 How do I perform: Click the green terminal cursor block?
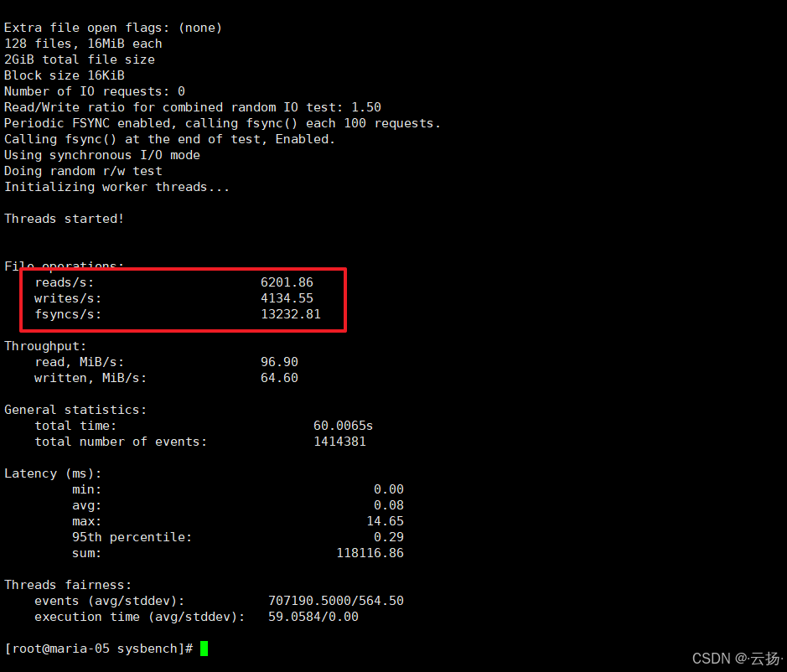point(204,649)
